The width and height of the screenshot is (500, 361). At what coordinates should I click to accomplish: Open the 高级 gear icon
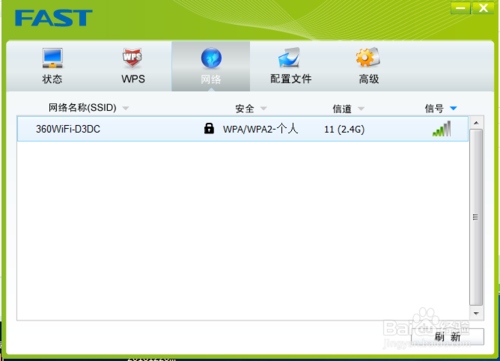[368, 57]
